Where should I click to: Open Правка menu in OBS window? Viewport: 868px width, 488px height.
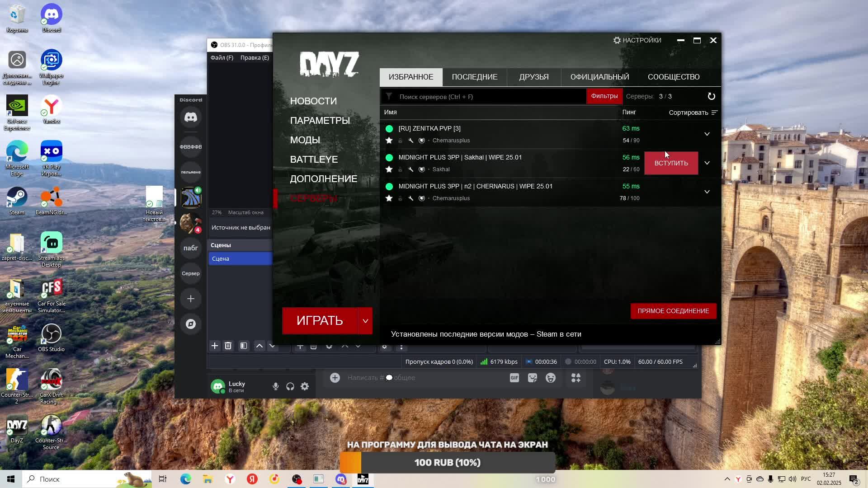255,58
